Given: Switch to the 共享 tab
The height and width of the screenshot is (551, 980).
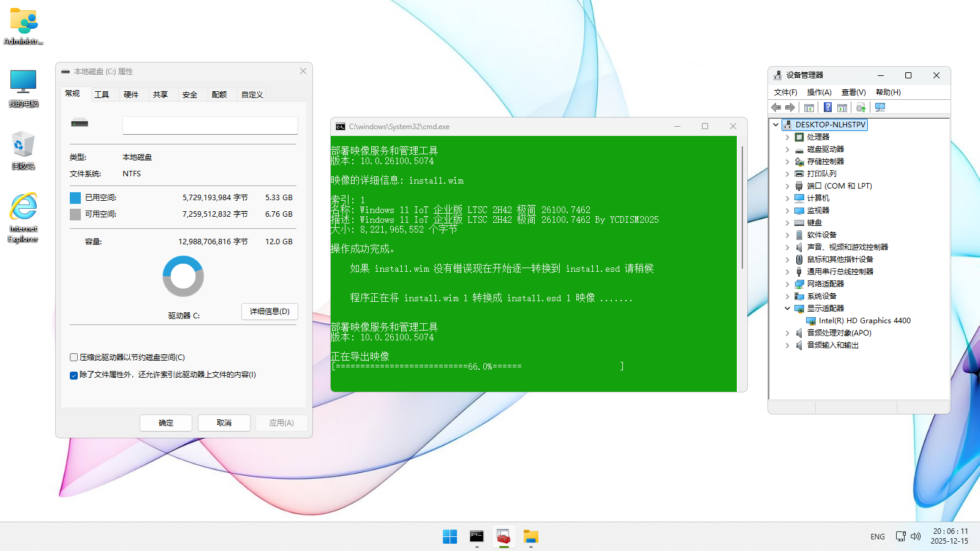Looking at the screenshot, I should tap(160, 95).
